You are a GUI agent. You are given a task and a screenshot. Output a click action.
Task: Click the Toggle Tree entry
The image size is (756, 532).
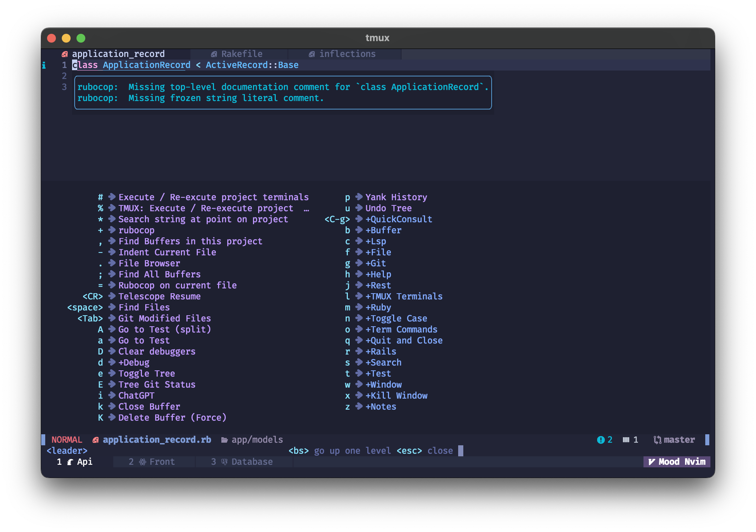pos(146,374)
